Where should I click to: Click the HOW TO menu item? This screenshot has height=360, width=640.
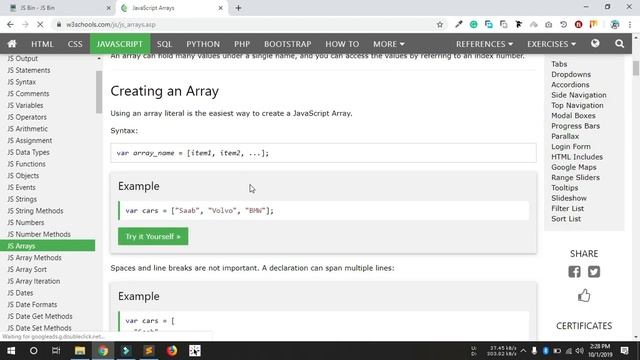[x=342, y=44]
